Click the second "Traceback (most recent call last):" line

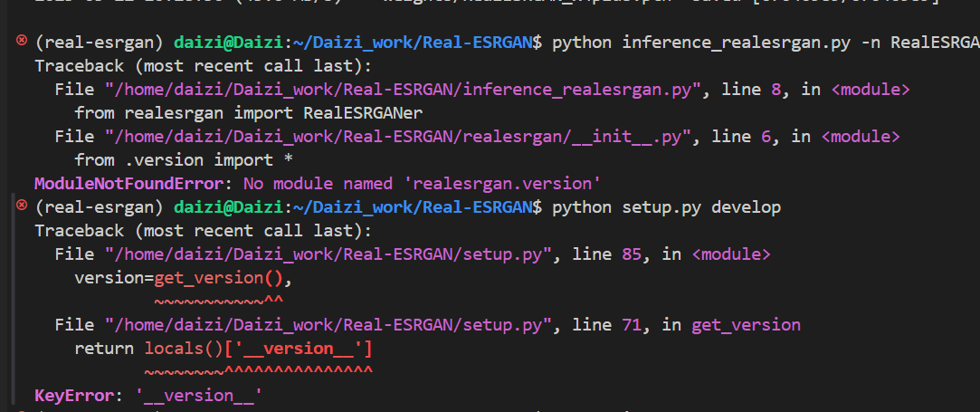pos(203,231)
